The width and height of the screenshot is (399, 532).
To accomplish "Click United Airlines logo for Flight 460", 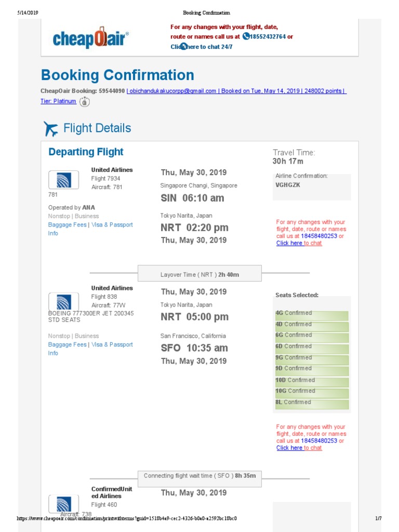I will (x=63, y=504).
